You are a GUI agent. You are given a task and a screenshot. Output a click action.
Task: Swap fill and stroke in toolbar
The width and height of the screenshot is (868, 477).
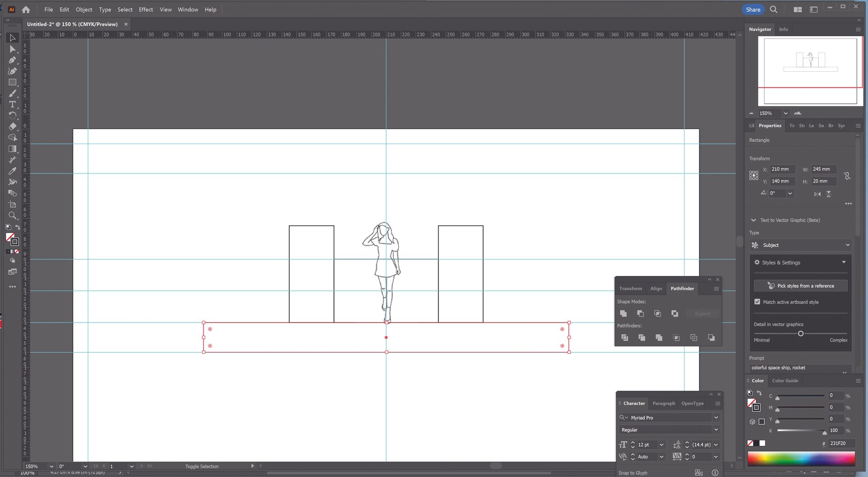pyautogui.click(x=18, y=227)
